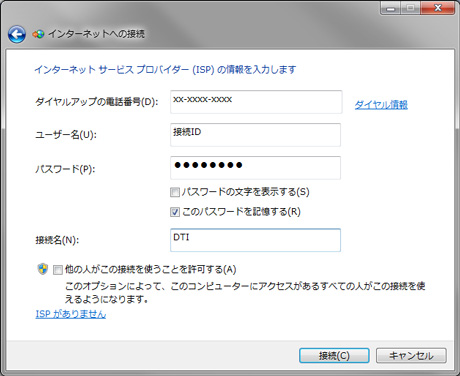Open the ダイヤル情報 link
Screen dimensions: 460x376
(x=381, y=105)
